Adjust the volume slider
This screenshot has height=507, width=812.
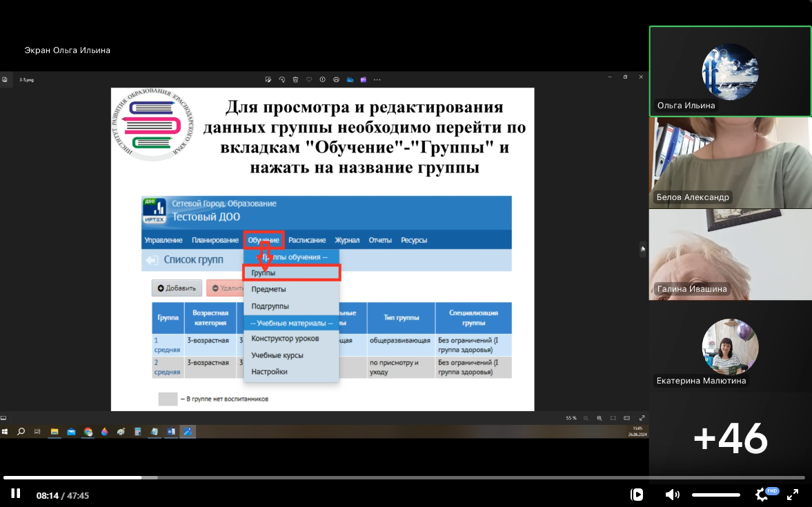point(715,495)
